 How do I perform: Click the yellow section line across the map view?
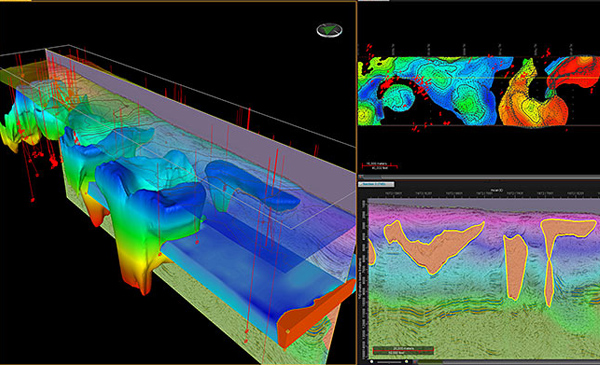478,78
